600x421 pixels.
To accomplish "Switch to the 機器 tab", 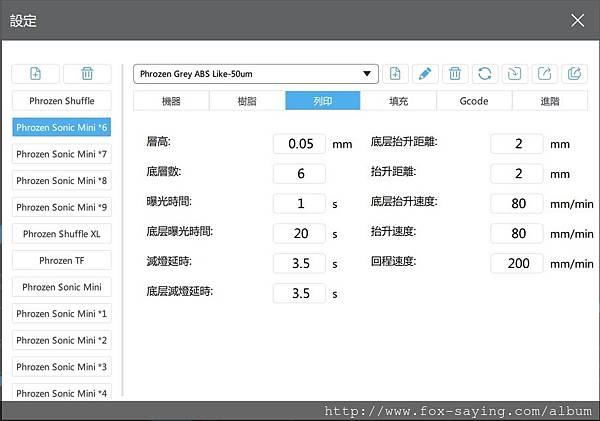I will coord(171,101).
